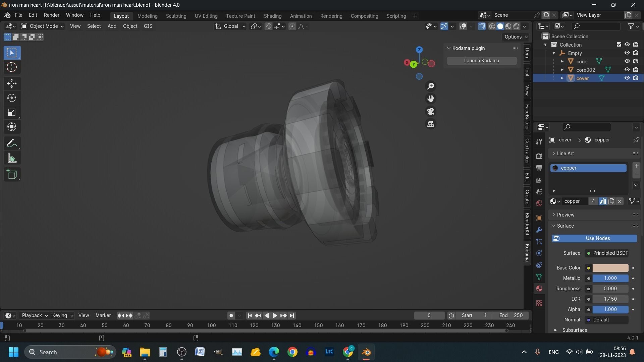This screenshot has height=362, width=644.
Task: Click Principled BSDF surface shader button
Action: coord(606,253)
